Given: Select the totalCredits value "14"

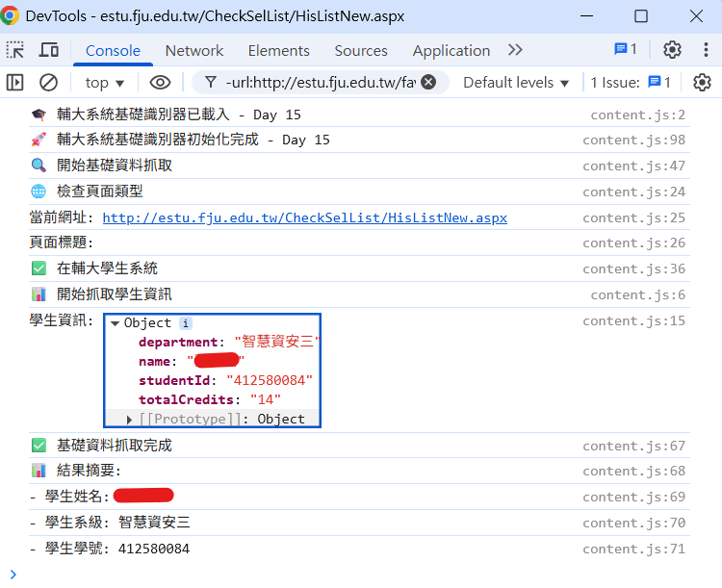Looking at the screenshot, I should point(266,399).
